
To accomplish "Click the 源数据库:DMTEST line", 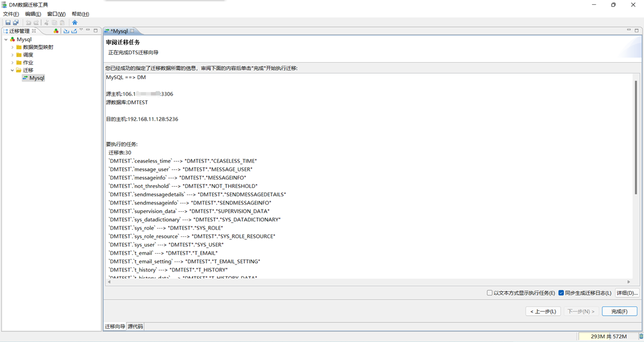I will click(x=127, y=103).
